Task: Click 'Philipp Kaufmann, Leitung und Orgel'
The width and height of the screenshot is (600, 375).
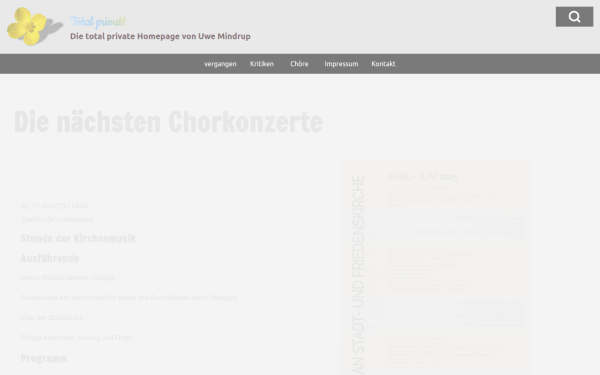Action: click(76, 338)
